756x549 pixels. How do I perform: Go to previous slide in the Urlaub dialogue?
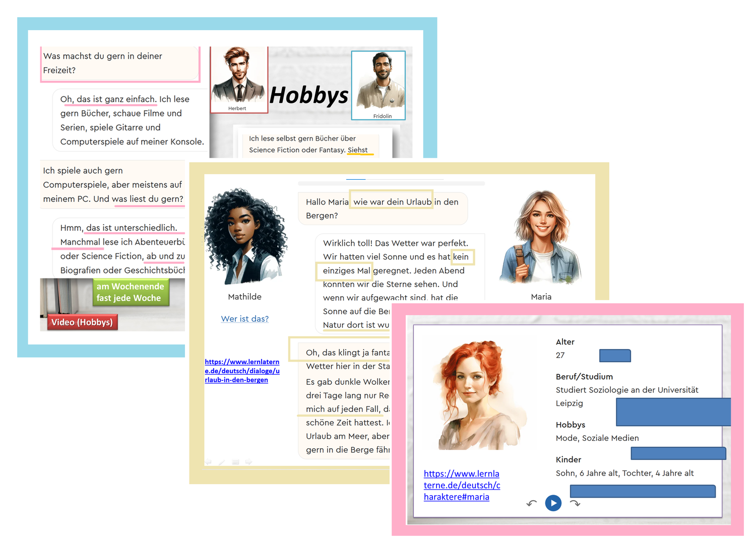pos(209,462)
